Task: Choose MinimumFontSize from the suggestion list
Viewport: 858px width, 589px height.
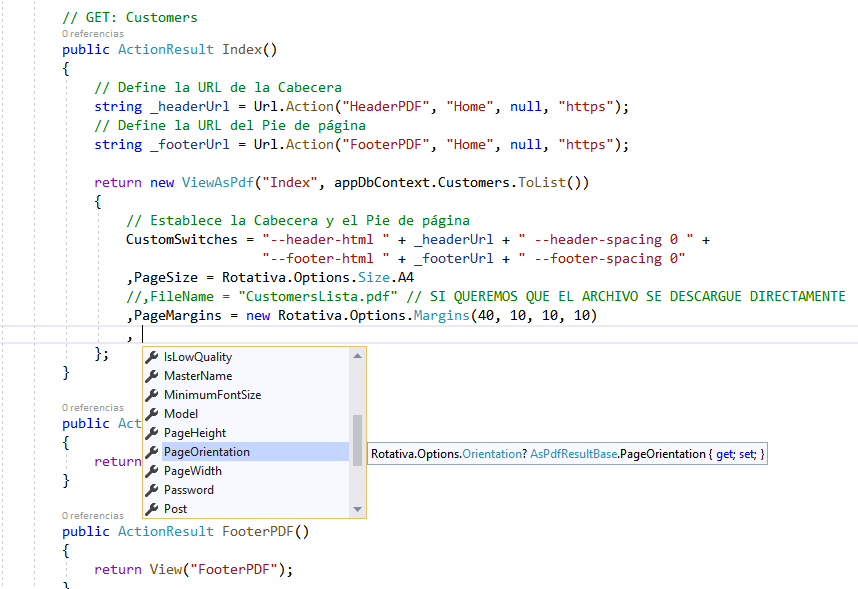Action: click(x=246, y=395)
